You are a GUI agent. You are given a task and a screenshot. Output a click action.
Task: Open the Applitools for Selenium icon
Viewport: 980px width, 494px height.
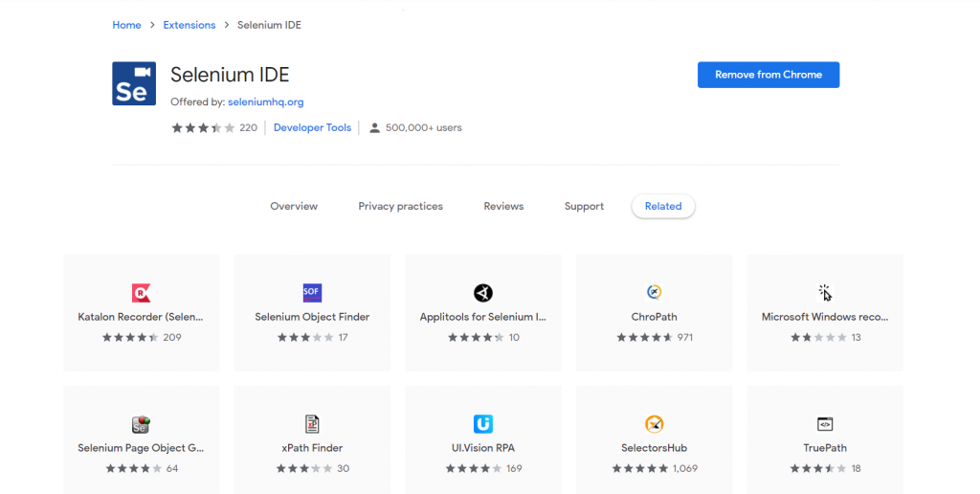pyautogui.click(x=483, y=293)
